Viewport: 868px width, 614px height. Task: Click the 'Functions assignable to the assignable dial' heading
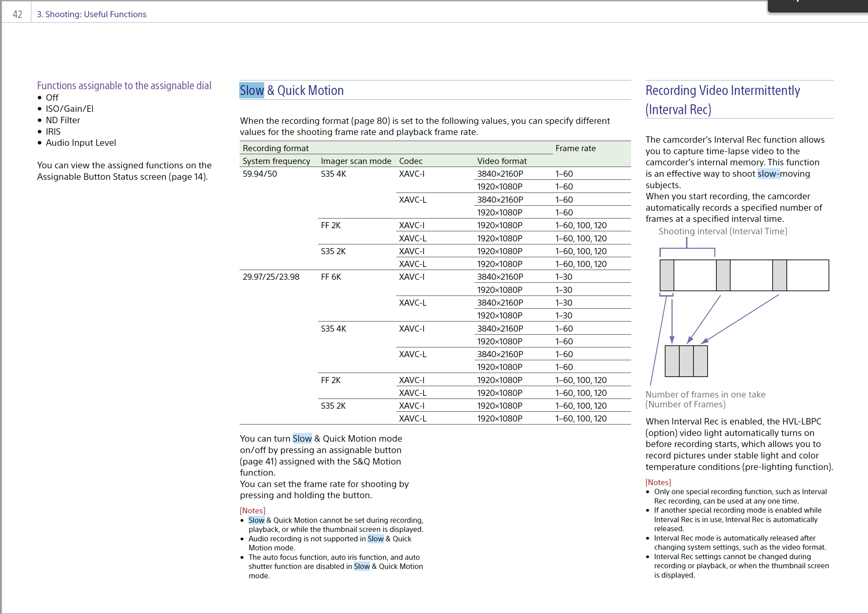coord(124,86)
